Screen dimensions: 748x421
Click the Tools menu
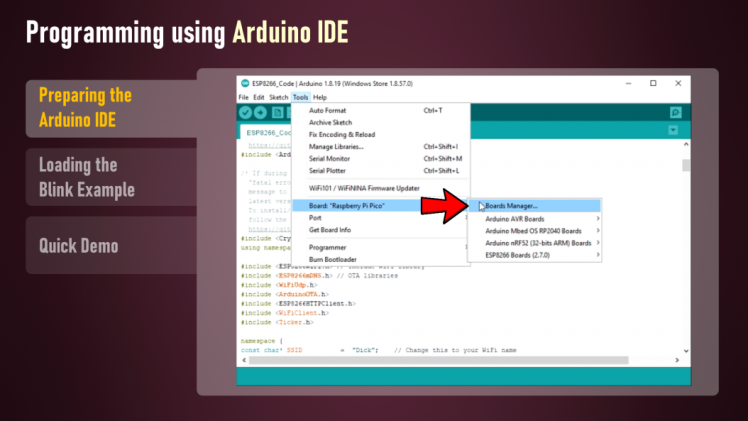tap(301, 97)
